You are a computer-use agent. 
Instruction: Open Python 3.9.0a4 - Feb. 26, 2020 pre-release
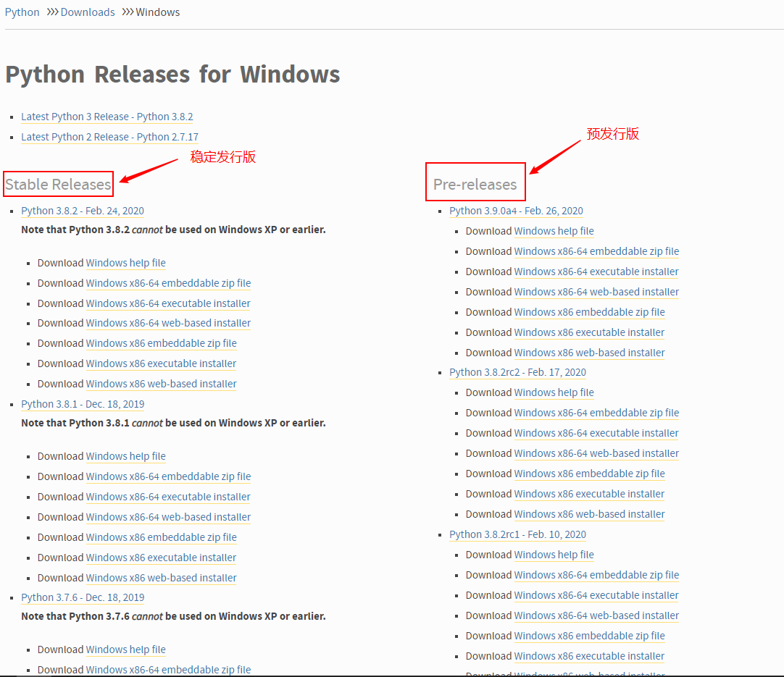click(516, 211)
